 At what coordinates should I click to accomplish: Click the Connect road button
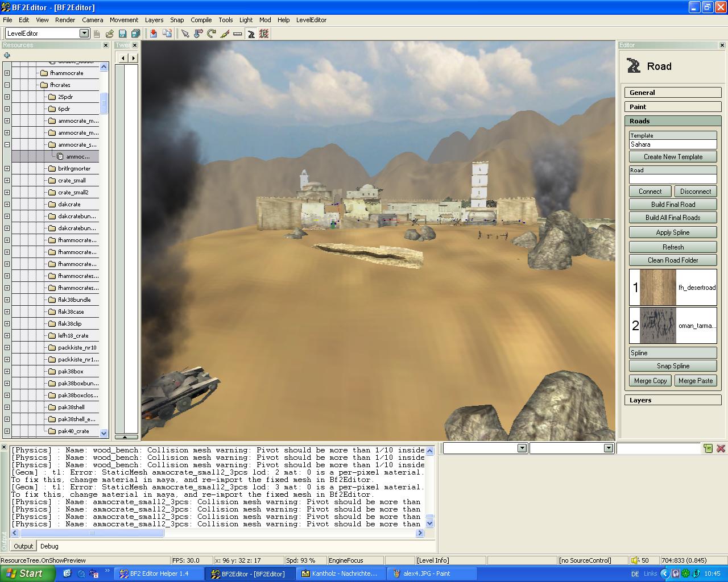650,192
